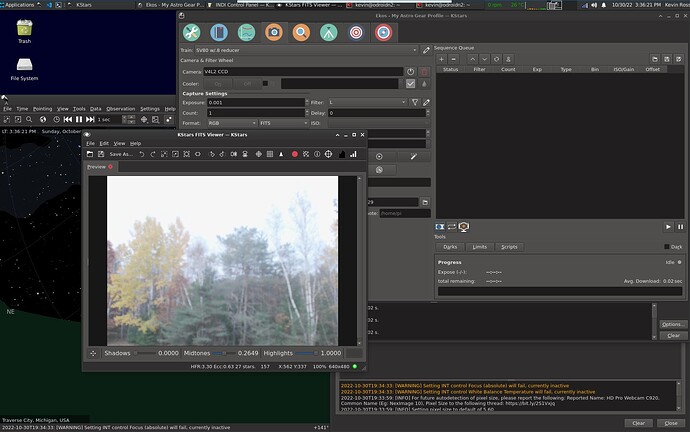Open the Ekos Focus module magnifier icon
Viewport: 690px width, 432px height.
point(301,33)
